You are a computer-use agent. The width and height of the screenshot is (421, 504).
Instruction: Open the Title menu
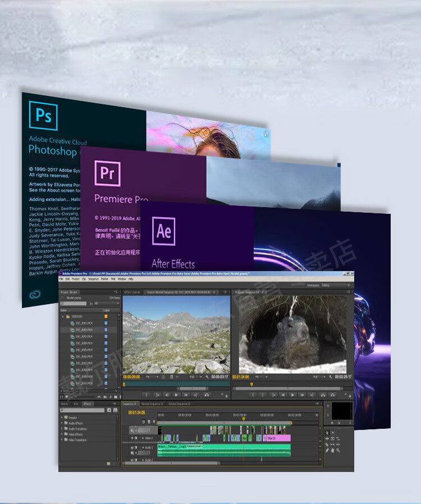point(113,279)
